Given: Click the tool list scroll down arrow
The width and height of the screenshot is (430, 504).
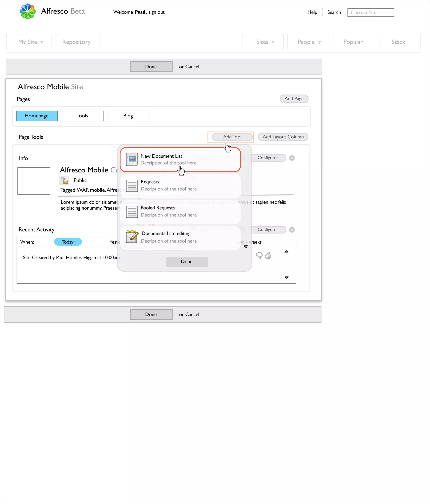Looking at the screenshot, I should point(246,247).
